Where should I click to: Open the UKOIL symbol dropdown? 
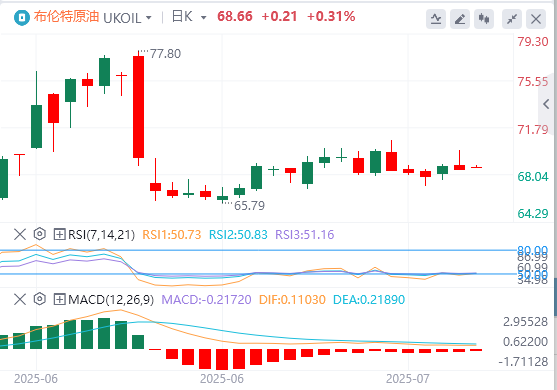tap(127, 17)
